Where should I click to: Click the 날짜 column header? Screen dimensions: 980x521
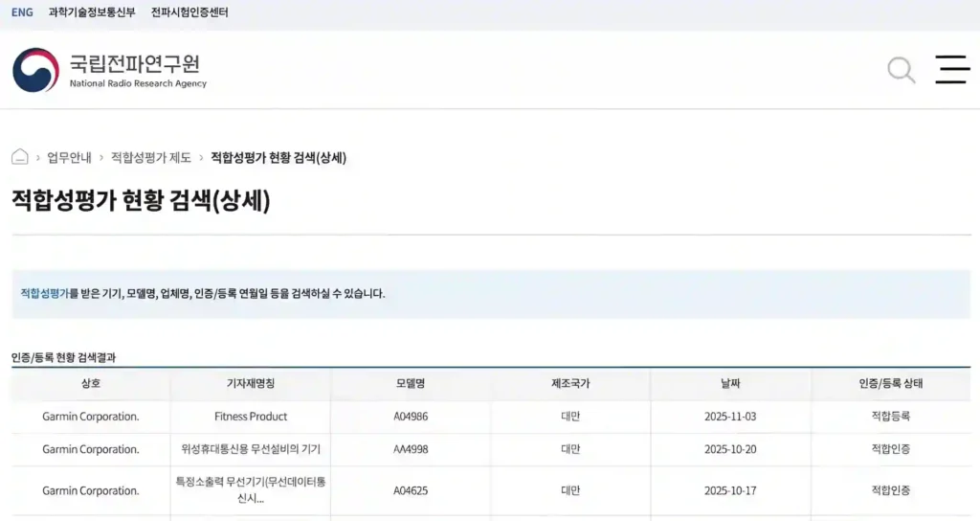pyautogui.click(x=730, y=383)
